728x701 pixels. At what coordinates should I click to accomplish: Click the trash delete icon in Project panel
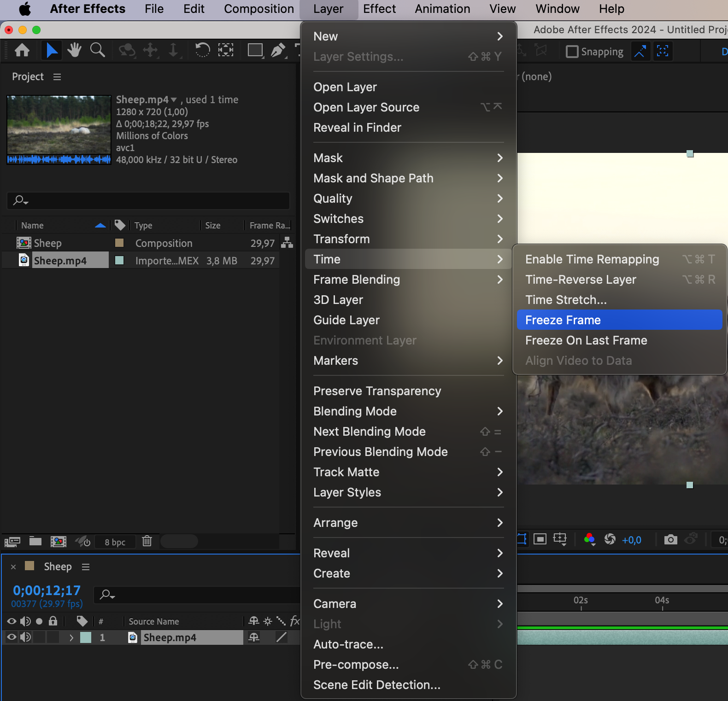tap(147, 541)
